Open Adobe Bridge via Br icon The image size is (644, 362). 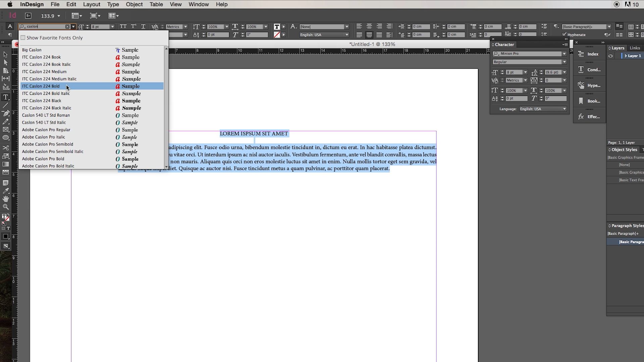28,15
